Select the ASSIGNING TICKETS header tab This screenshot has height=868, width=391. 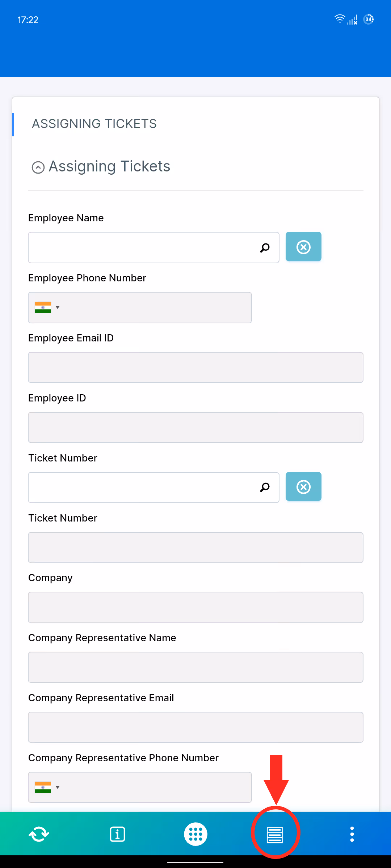click(x=94, y=124)
